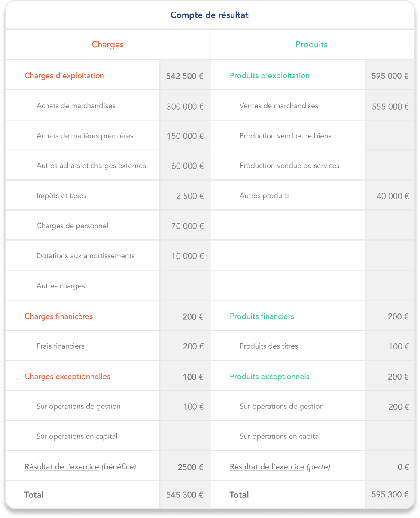Select the Dotations aux amortissements label
The width and height of the screenshot is (420, 518).
coord(85,256)
